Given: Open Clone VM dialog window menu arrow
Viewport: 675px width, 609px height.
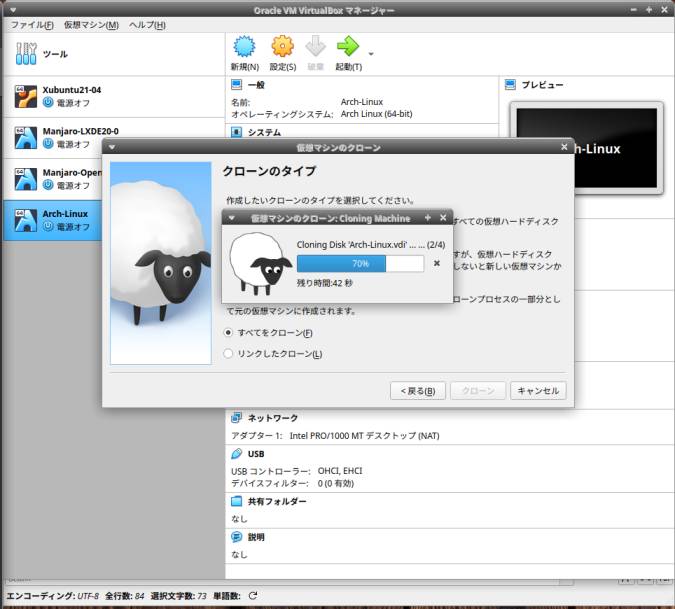Looking at the screenshot, I should pos(112,147).
